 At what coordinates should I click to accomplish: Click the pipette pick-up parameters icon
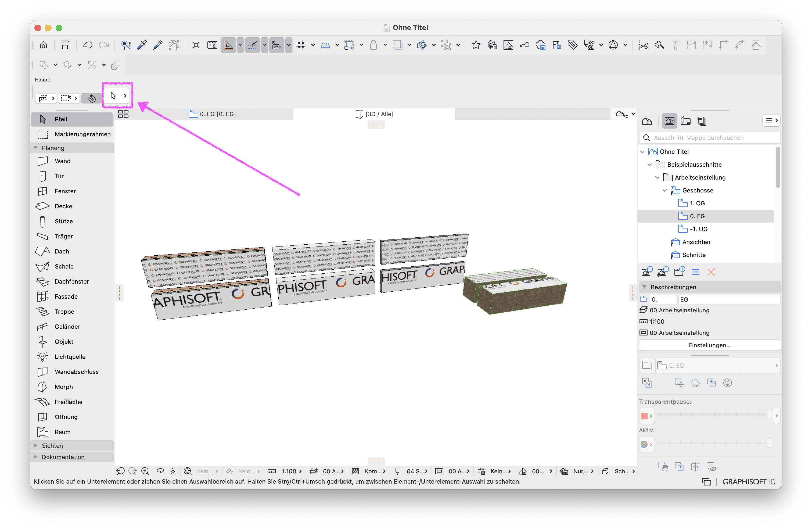pyautogui.click(x=142, y=45)
